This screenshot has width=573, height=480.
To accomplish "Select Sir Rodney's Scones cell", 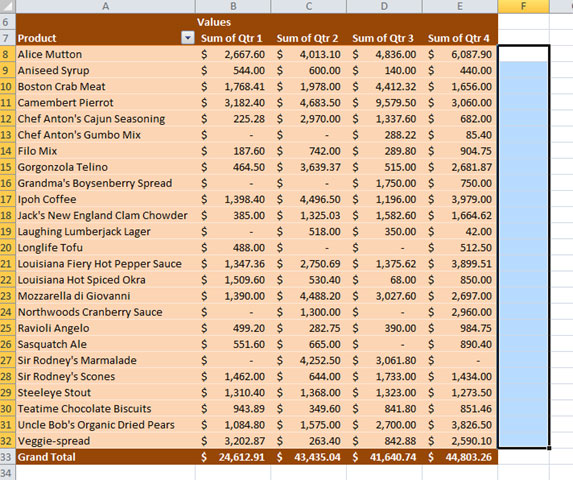I will pos(106,376).
